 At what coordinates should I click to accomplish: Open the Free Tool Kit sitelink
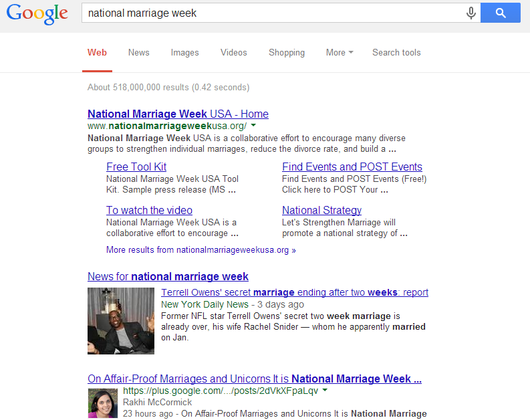[136, 167]
